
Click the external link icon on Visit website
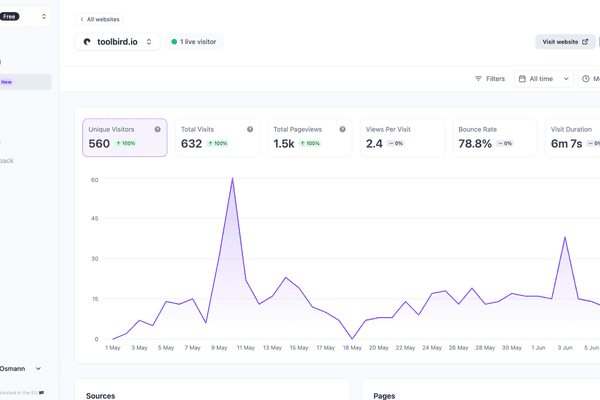585,42
